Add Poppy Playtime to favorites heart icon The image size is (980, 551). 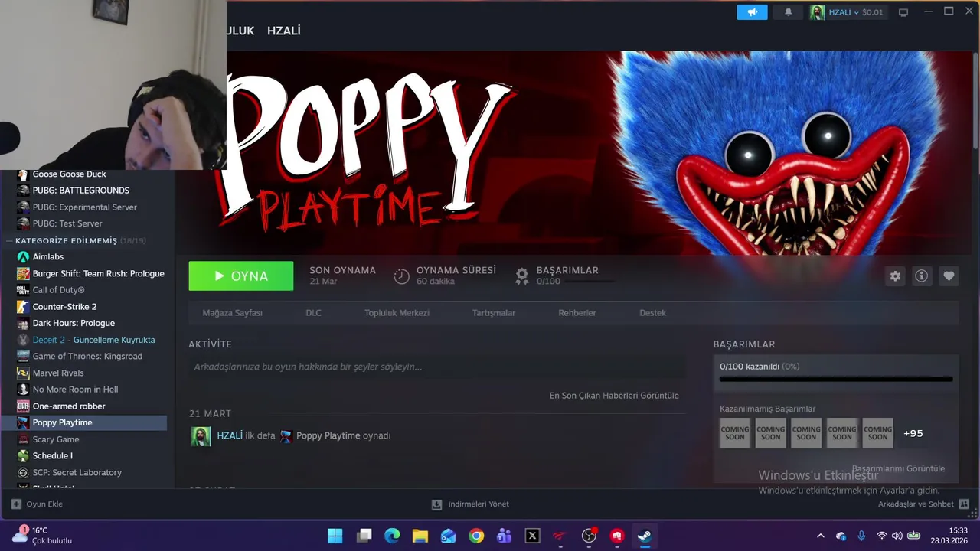pos(949,276)
